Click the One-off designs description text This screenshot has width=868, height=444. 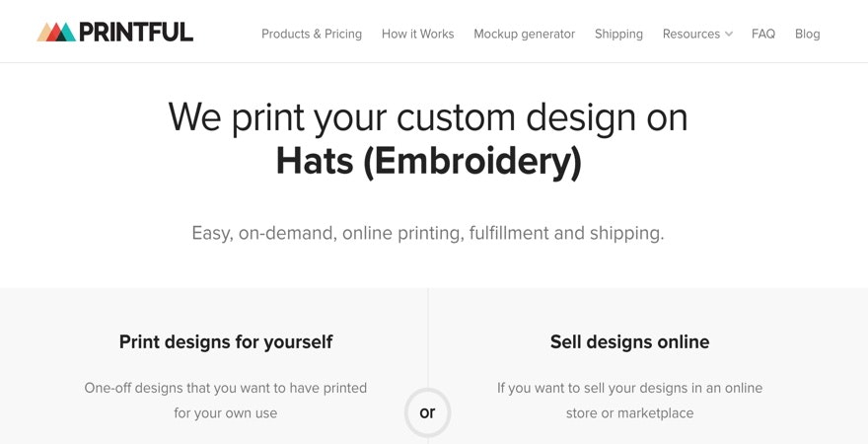(x=226, y=388)
